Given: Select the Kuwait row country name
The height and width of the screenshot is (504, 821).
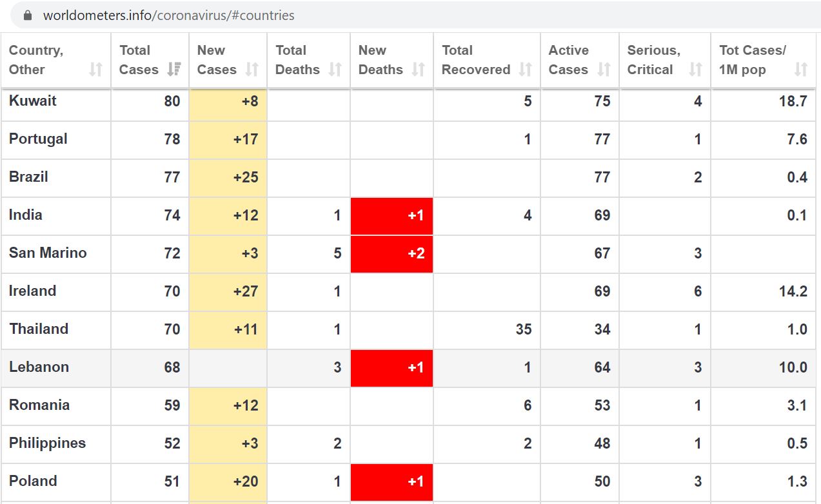Looking at the screenshot, I should click(33, 101).
